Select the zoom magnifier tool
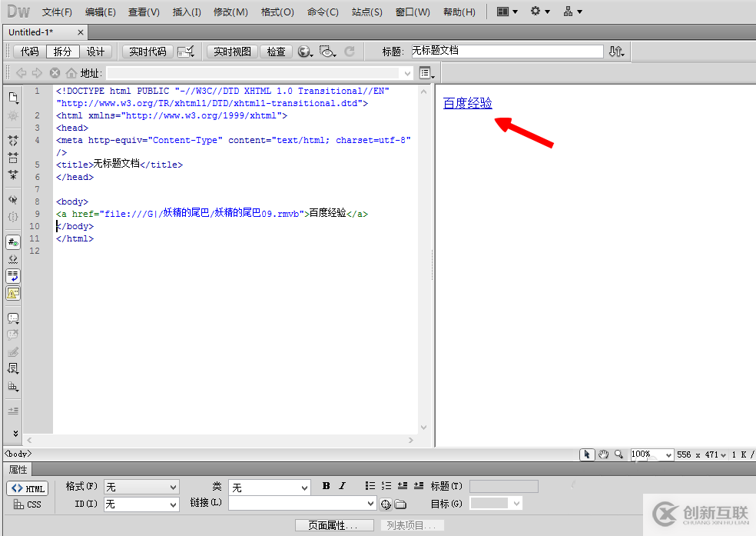Viewport: 756px width, 536px height. (619, 454)
